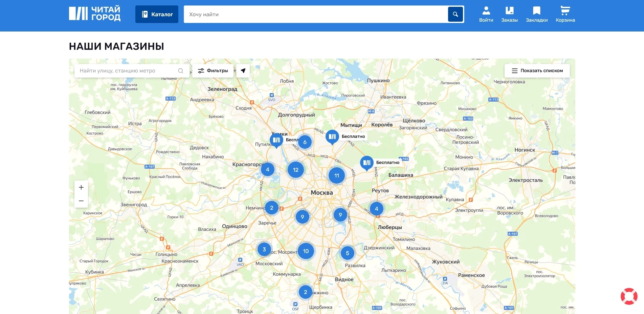Open the Войти account icon
644x314 pixels.
(x=486, y=15)
